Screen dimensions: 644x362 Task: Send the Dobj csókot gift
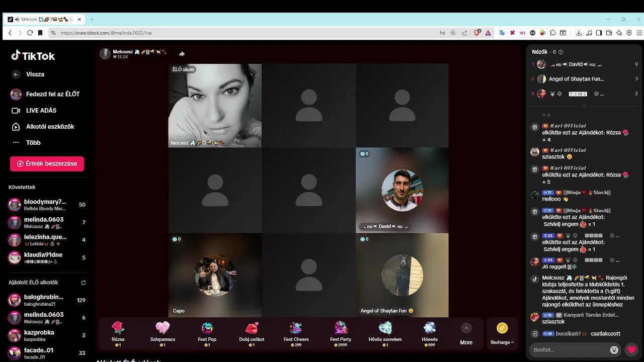[252, 334]
